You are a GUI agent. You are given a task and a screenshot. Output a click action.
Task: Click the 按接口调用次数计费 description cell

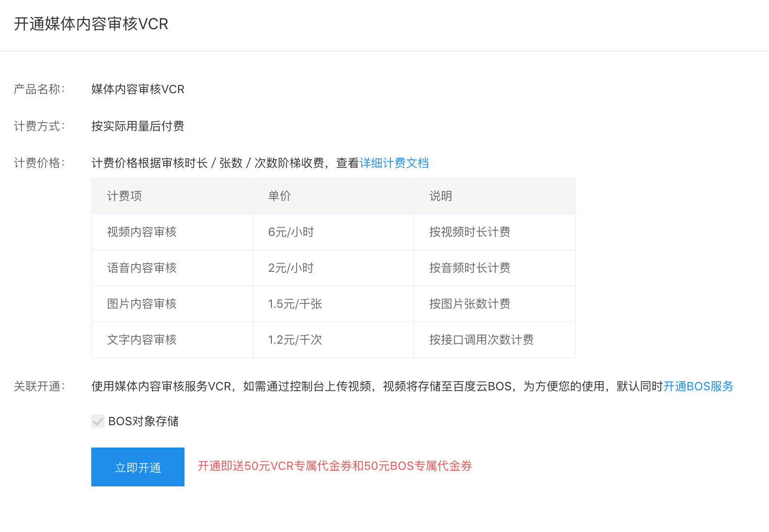click(x=495, y=340)
